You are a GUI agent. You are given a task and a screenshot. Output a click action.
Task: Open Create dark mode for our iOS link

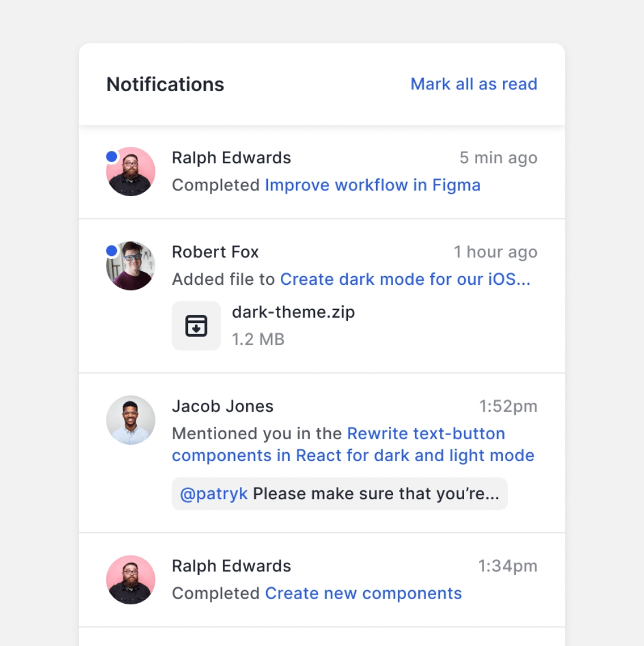(x=405, y=279)
